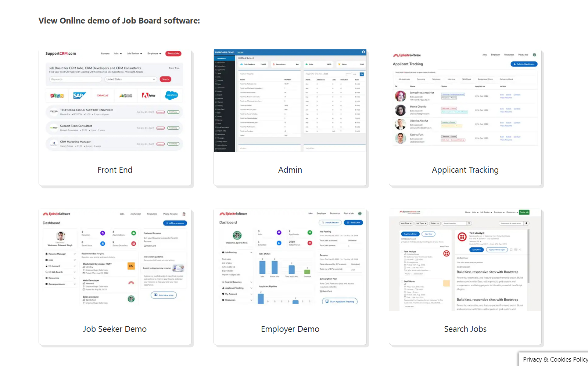Click the user profile icon atop Employer Demo
The height and width of the screenshot is (366, 588).
(360, 213)
